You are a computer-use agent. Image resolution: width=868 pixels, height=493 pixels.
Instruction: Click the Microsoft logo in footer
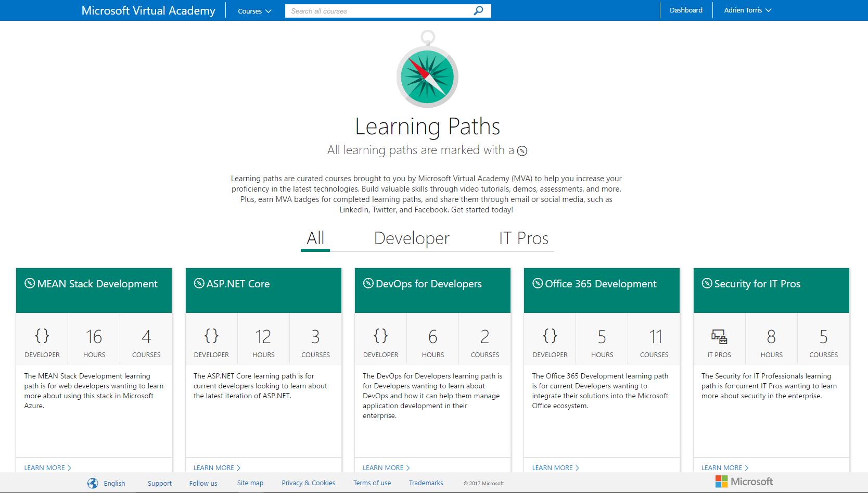point(744,482)
